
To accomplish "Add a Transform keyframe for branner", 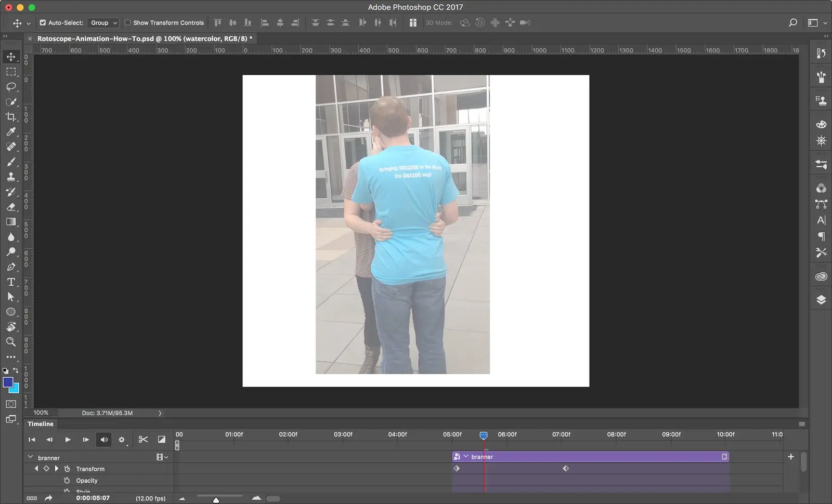I will pyautogui.click(x=46, y=468).
